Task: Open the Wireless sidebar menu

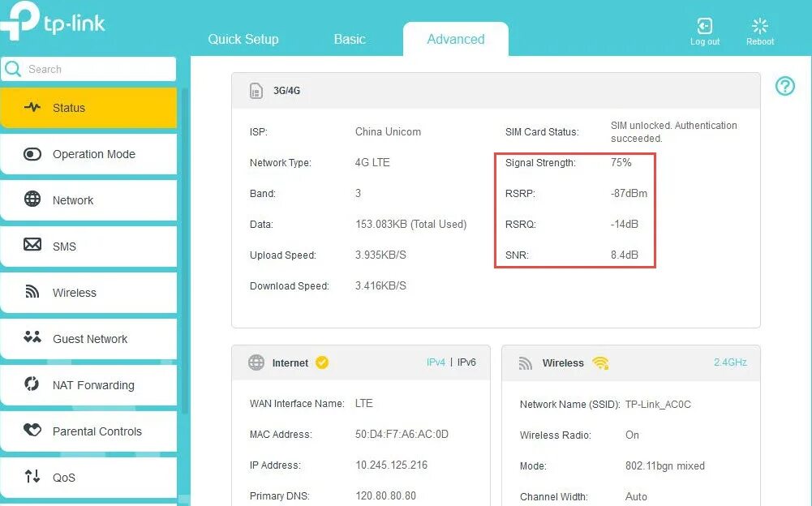Action: click(x=88, y=293)
